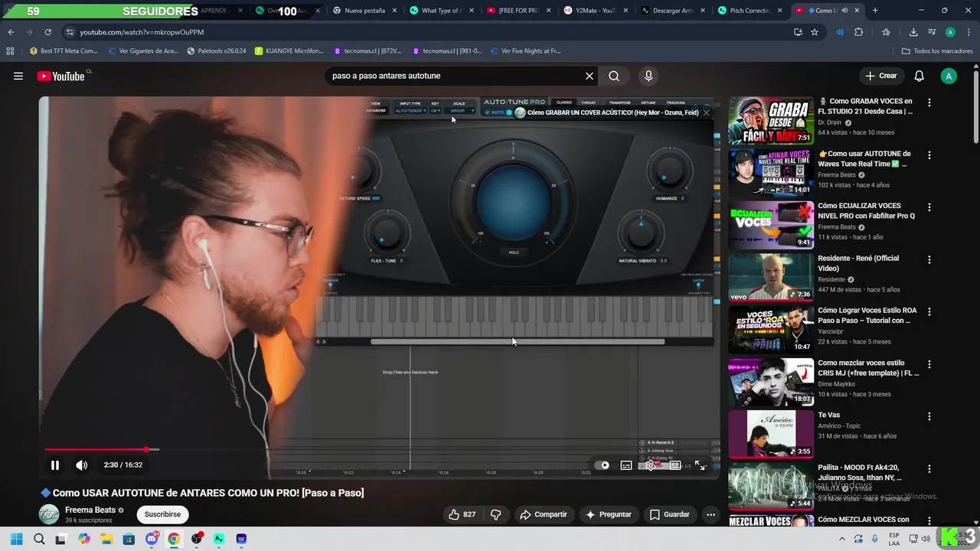Open menu for 'Cómo Lograr Voces Estilo ROA' video
980x551 pixels.
pyautogui.click(x=929, y=312)
